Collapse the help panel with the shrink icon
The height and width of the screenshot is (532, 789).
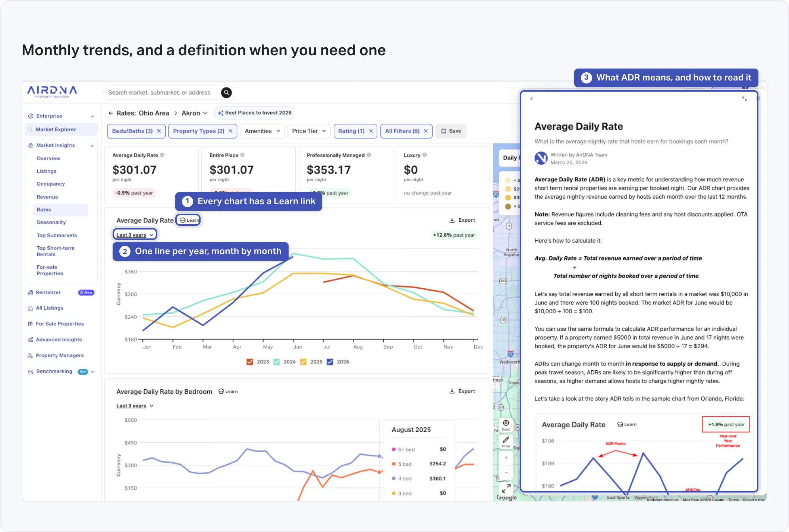(744, 99)
